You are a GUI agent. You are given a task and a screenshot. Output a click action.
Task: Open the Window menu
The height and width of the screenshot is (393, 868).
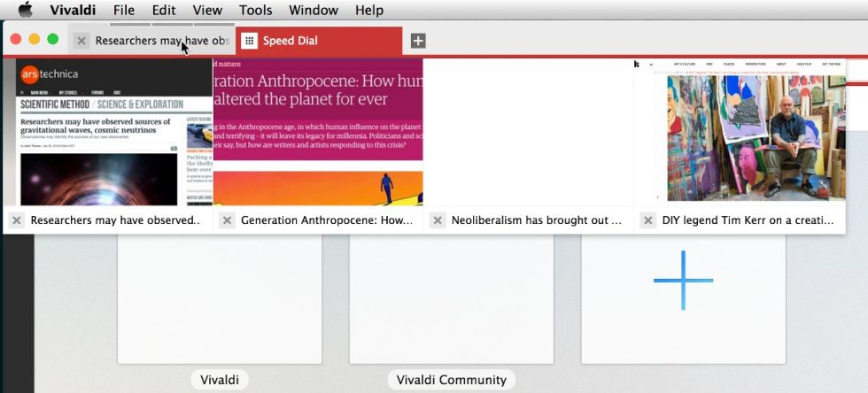(x=314, y=10)
